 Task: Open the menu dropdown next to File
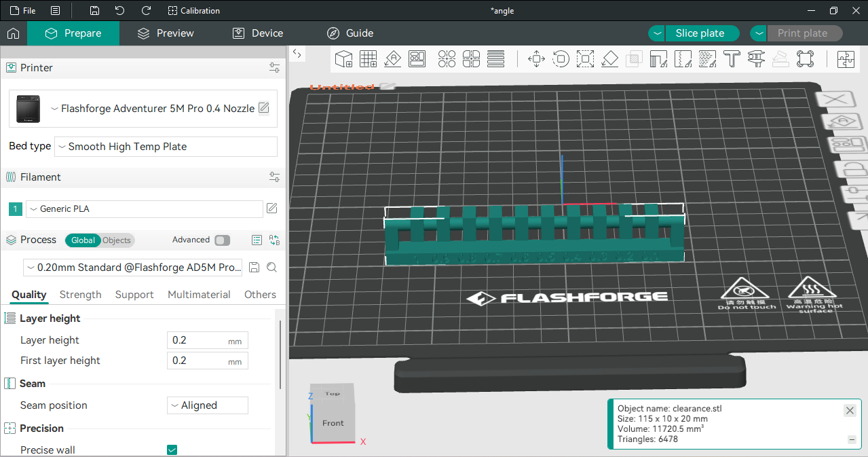point(56,11)
